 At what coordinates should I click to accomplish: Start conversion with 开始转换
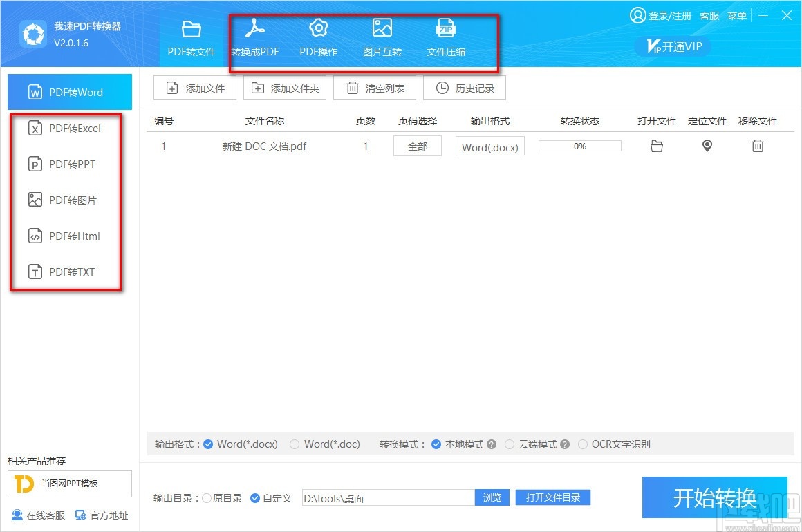click(715, 497)
